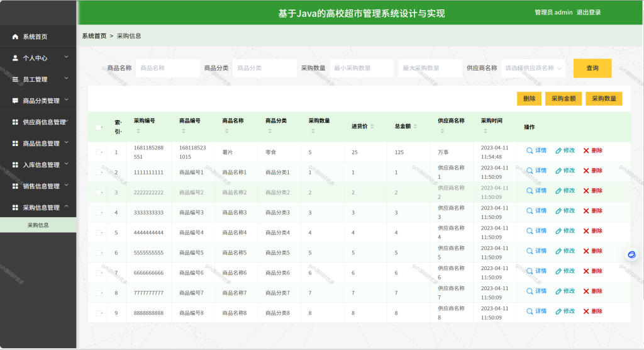Sort by 采购编号 using its sort arrows
This screenshot has height=350, width=644.
tap(138, 131)
